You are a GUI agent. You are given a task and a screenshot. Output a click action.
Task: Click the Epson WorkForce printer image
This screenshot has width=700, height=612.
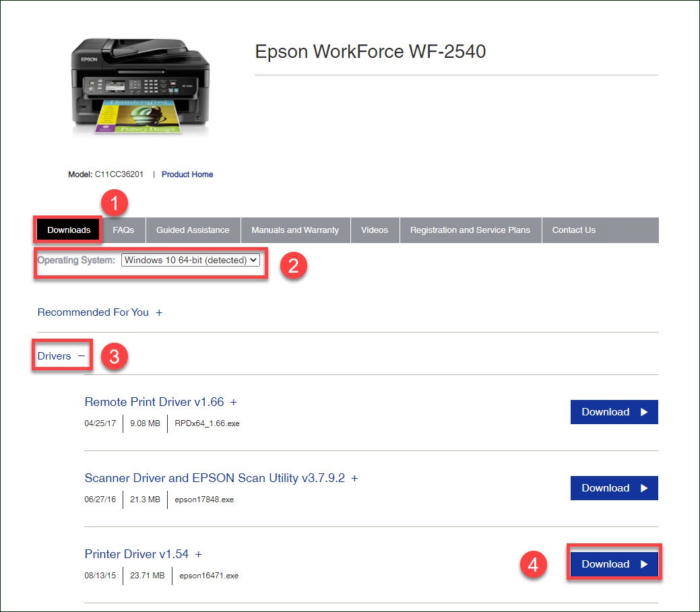click(x=141, y=86)
